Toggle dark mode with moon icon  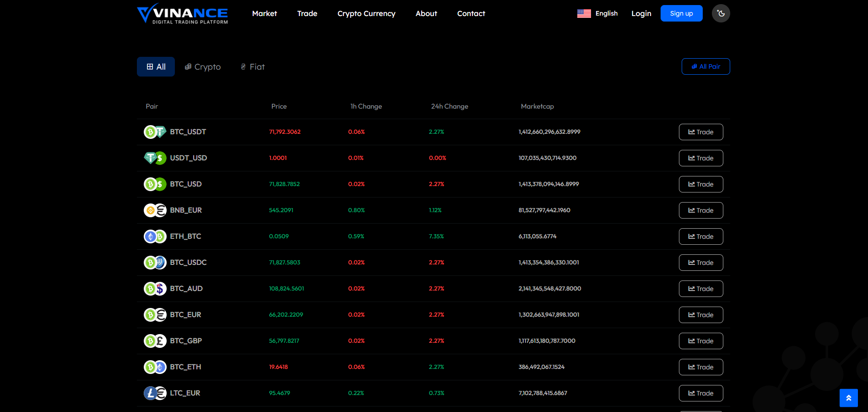pos(721,13)
